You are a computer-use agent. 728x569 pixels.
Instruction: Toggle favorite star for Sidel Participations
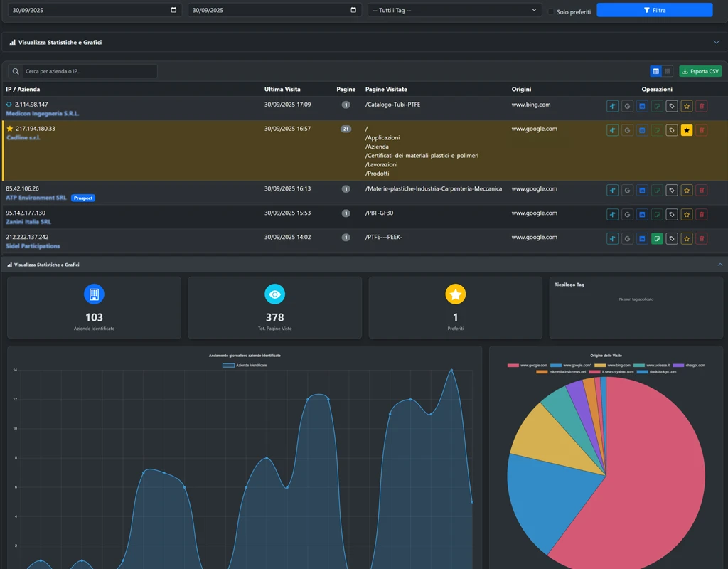click(x=687, y=239)
